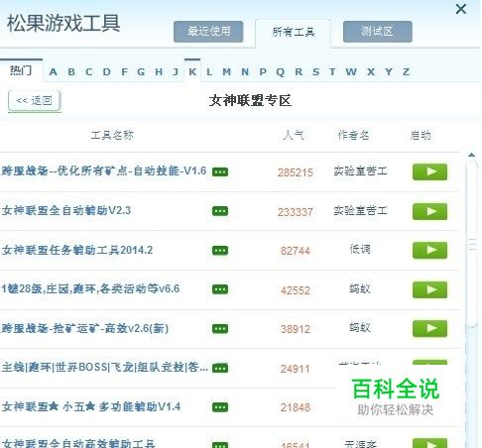Open details icon for 女神联盟任务辅助工具2014.2

click(x=220, y=251)
